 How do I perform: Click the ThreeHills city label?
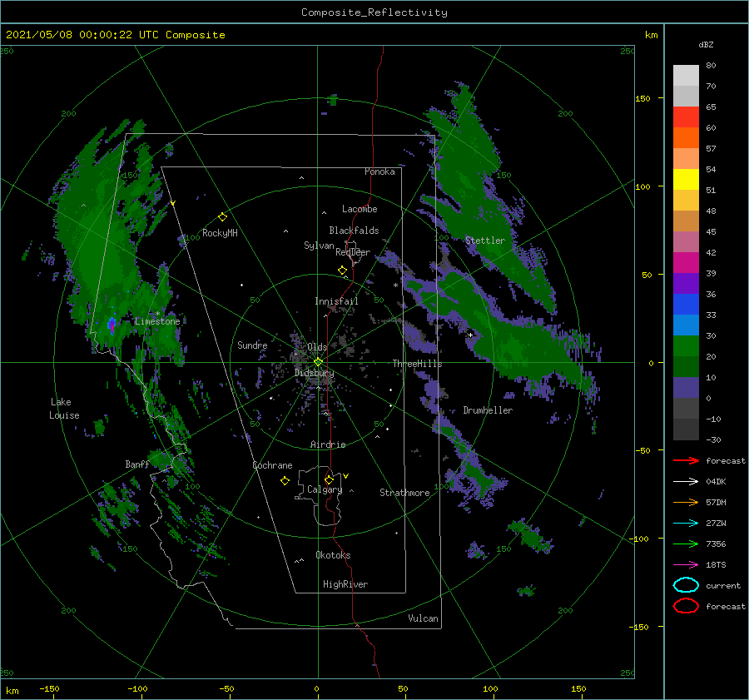pos(418,364)
